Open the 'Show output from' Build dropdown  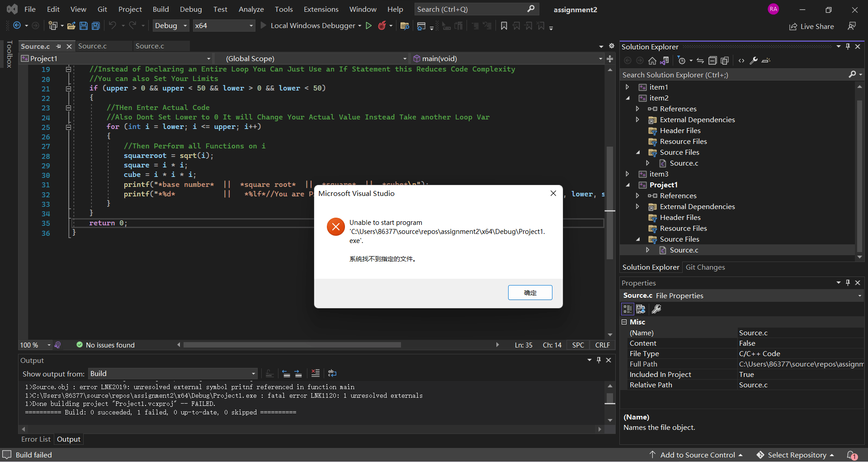(173, 374)
